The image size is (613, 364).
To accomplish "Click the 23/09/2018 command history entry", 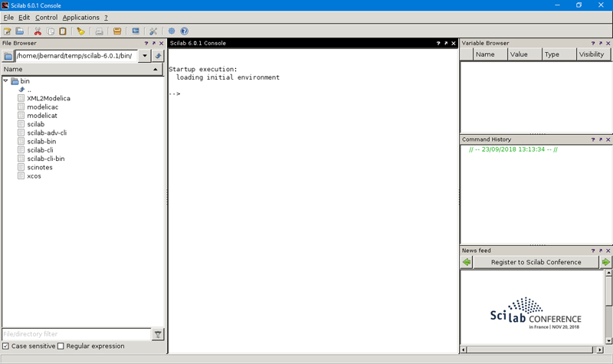I will tap(513, 149).
